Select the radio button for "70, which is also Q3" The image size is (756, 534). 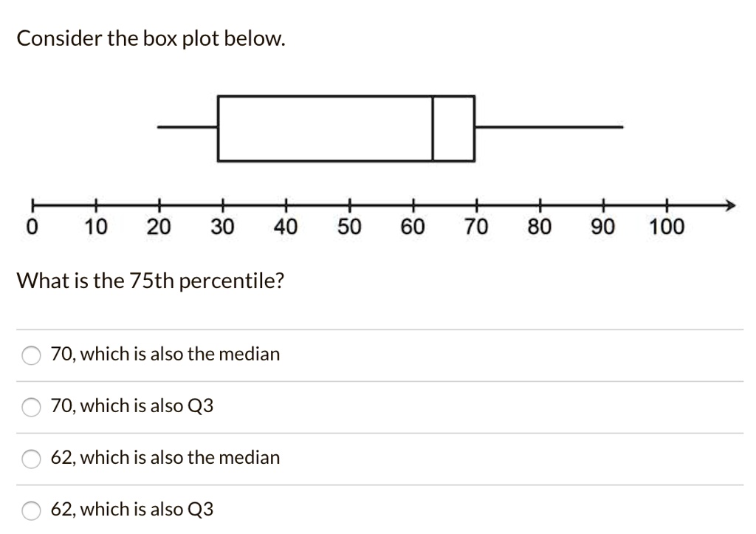pos(31,406)
